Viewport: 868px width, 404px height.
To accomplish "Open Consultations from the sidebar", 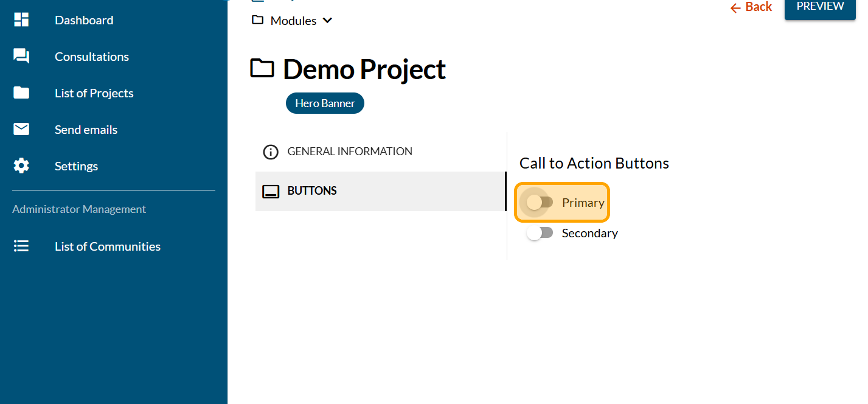I will point(92,57).
